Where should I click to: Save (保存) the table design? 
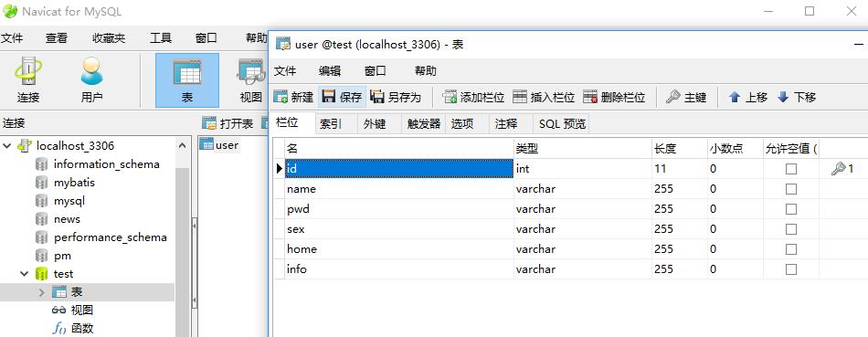click(342, 98)
